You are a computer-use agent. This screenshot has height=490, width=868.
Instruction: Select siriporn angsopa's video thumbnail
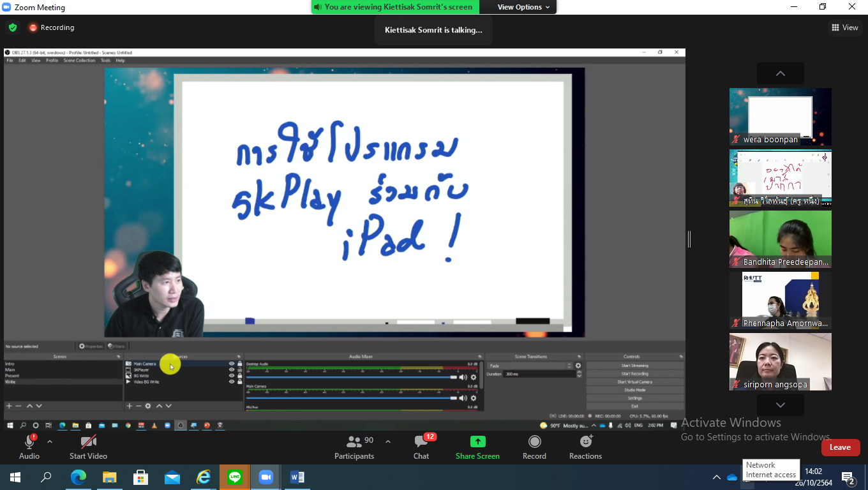(x=781, y=362)
